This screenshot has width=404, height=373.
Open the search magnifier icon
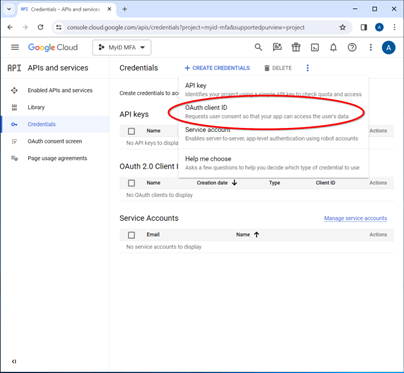(258, 47)
